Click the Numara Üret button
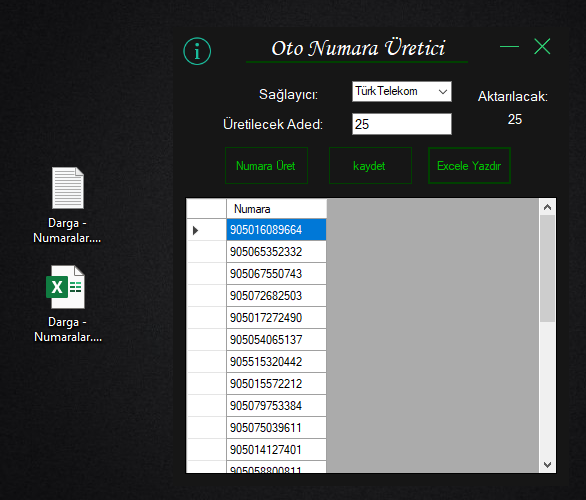The width and height of the screenshot is (586, 500). (266, 166)
